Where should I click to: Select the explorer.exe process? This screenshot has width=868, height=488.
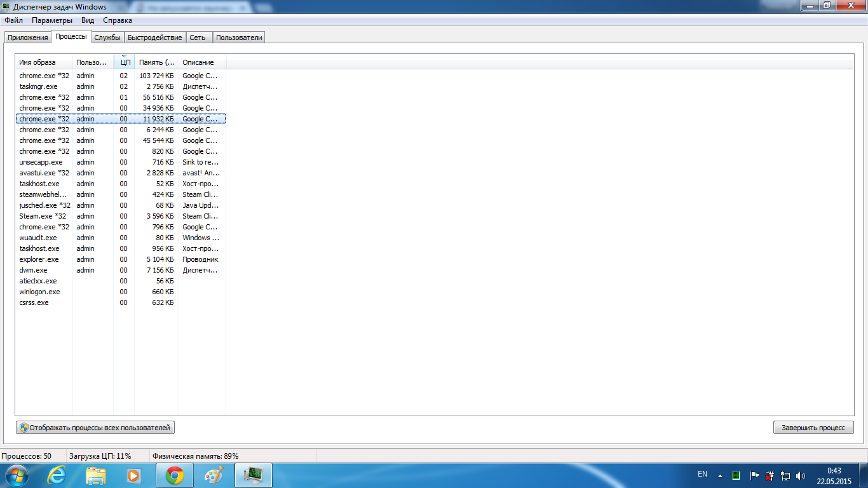121,259
